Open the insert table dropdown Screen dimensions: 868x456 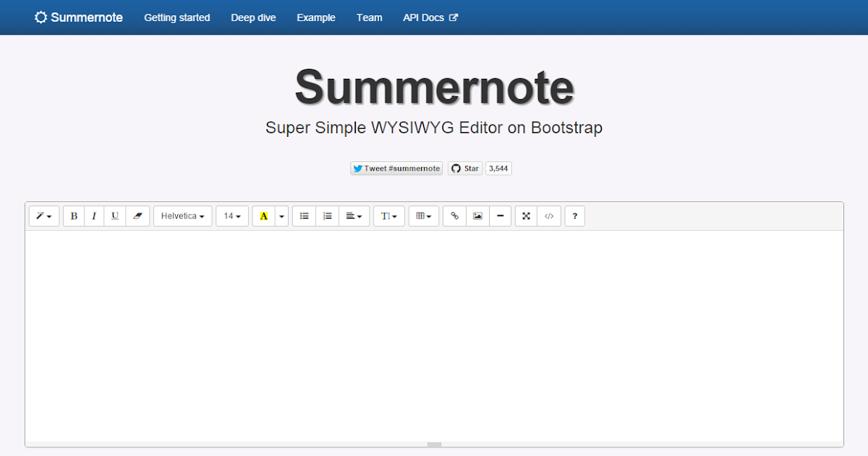424,216
